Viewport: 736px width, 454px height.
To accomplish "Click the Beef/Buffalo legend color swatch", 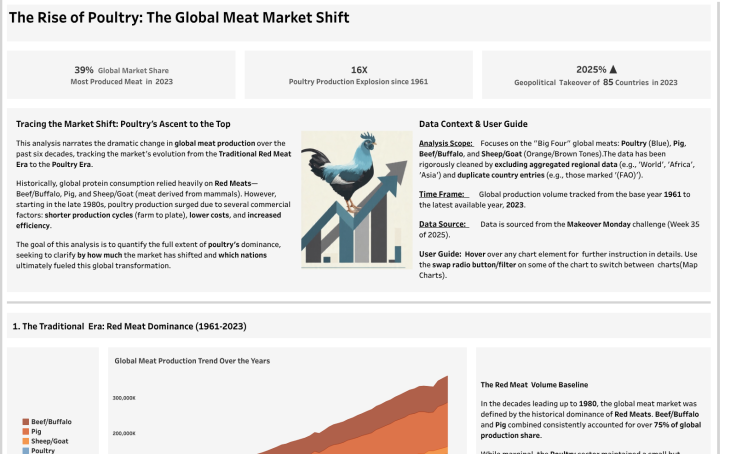I will (x=26, y=421).
